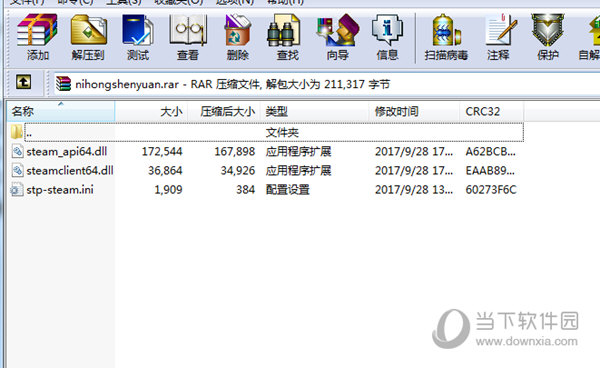Sort by Packed size (压缩后大小) column
The image size is (600, 368).
click(224, 111)
